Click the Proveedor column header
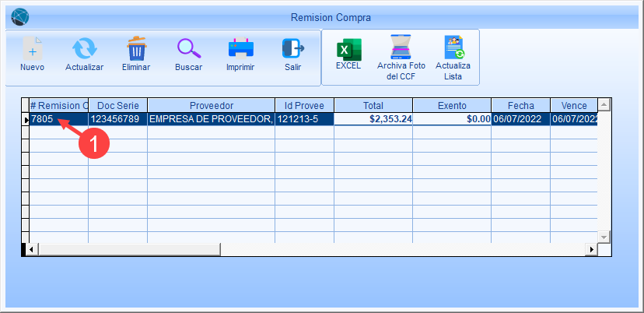This screenshot has width=644, height=313. coord(211,106)
